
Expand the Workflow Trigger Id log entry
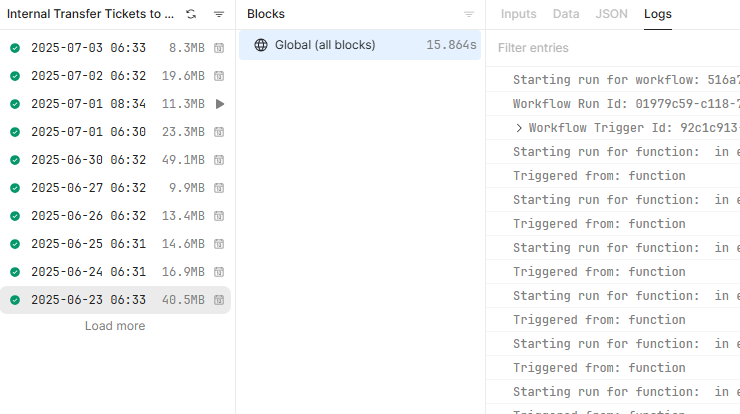click(519, 128)
